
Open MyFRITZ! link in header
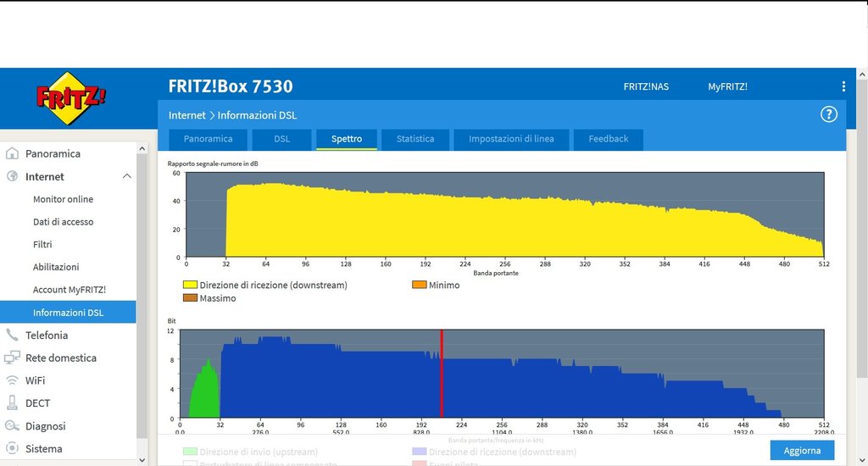tap(727, 87)
